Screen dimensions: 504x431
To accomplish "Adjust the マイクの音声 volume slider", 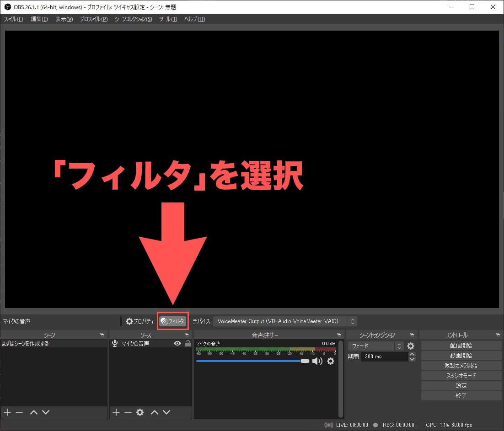I will (252, 362).
